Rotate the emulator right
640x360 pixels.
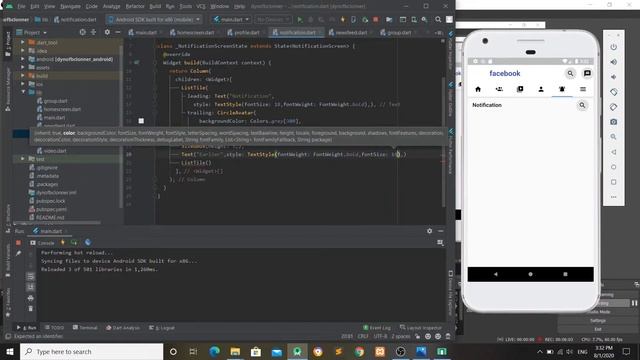click(x=613, y=107)
